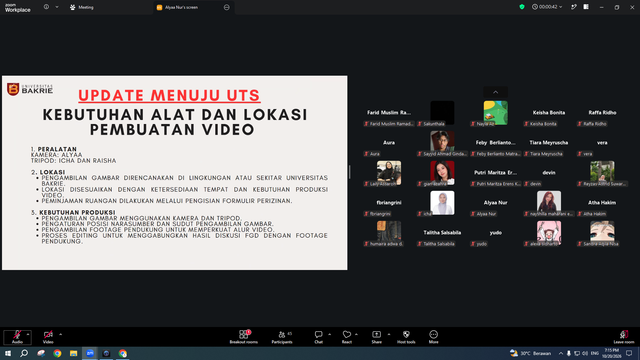
Task: Click the vera participant name
Action: (x=602, y=142)
